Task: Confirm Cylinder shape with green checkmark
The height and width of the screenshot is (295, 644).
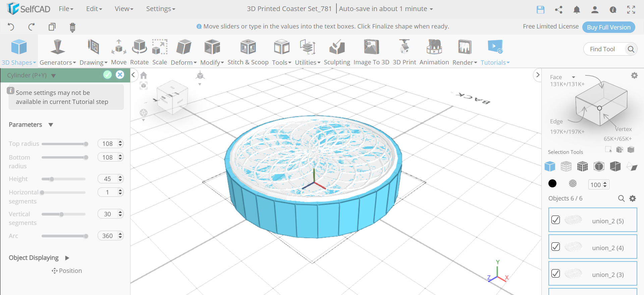Action: tap(107, 75)
